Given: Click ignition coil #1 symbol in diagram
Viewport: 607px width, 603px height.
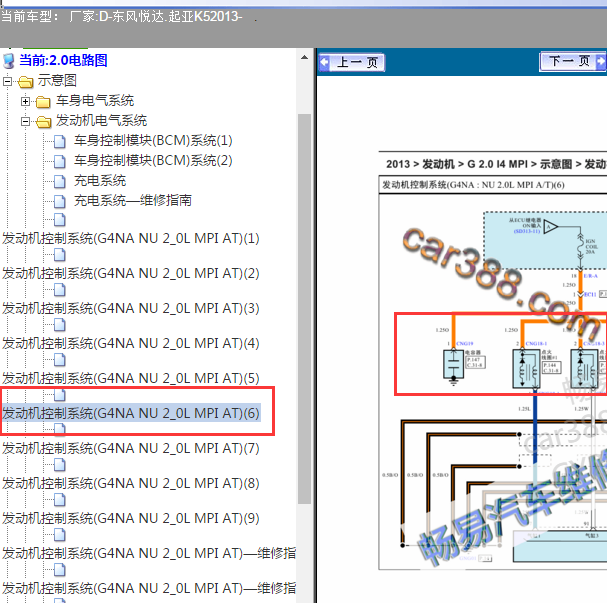Looking at the screenshot, I should tap(526, 368).
